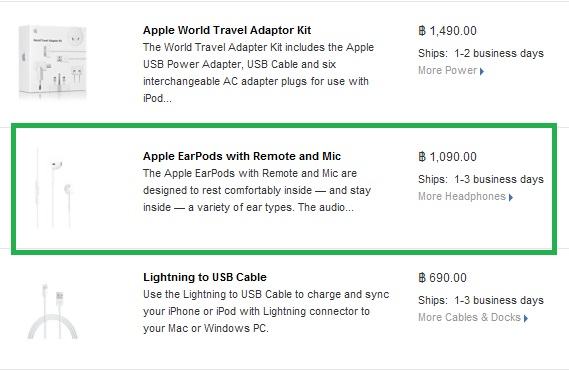Open Apple World Travel Adaptor Kit title

tap(227, 30)
